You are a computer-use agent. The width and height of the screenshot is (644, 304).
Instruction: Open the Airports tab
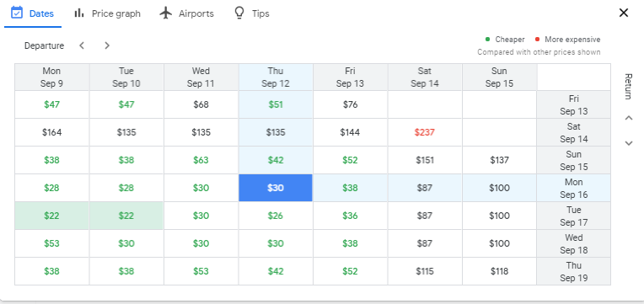[187, 13]
